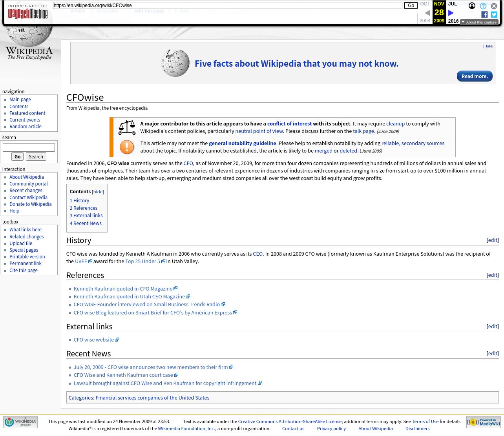Screen dimensions: 504x436
Task: Open Financial services companies category link
Action: [152, 398]
